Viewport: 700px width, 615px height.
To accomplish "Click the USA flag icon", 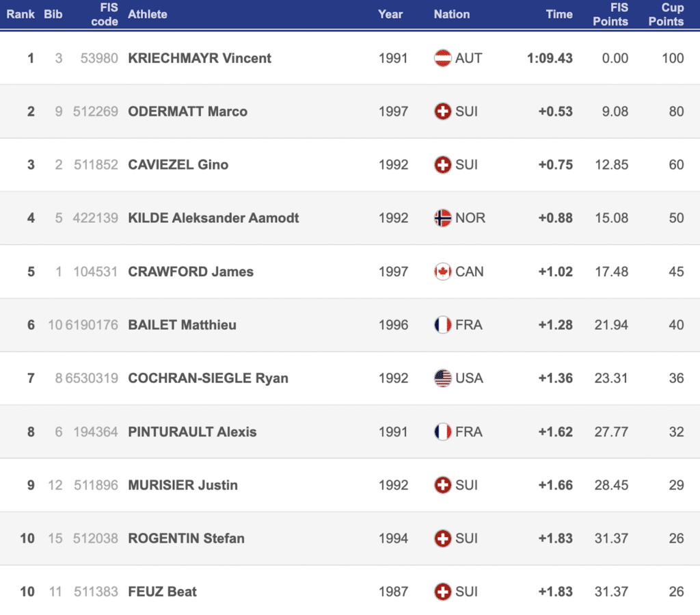I will click(x=443, y=378).
